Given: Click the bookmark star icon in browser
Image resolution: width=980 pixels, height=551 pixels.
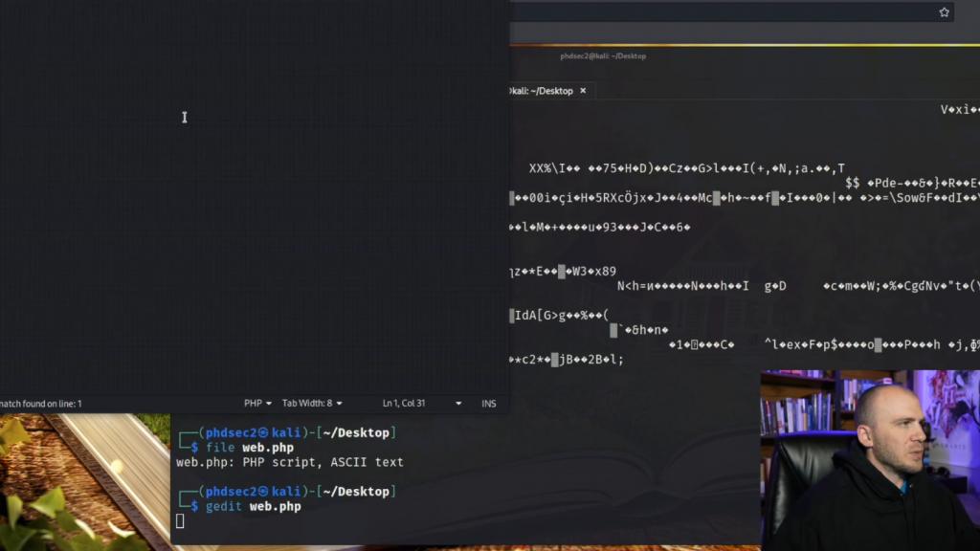Looking at the screenshot, I should (944, 11).
